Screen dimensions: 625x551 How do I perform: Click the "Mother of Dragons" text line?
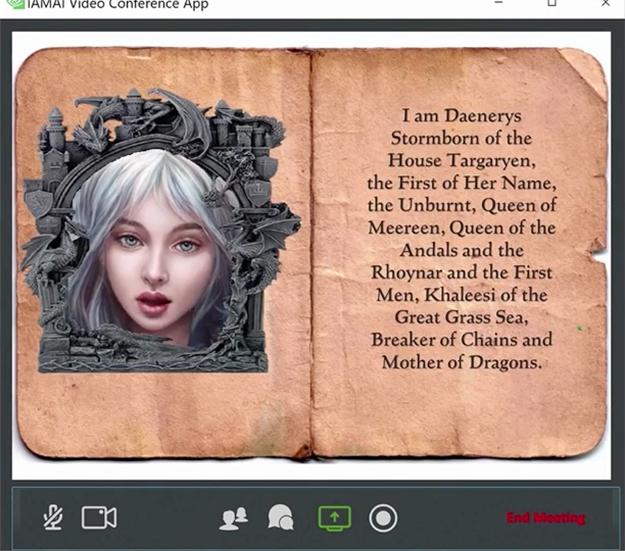(x=461, y=362)
